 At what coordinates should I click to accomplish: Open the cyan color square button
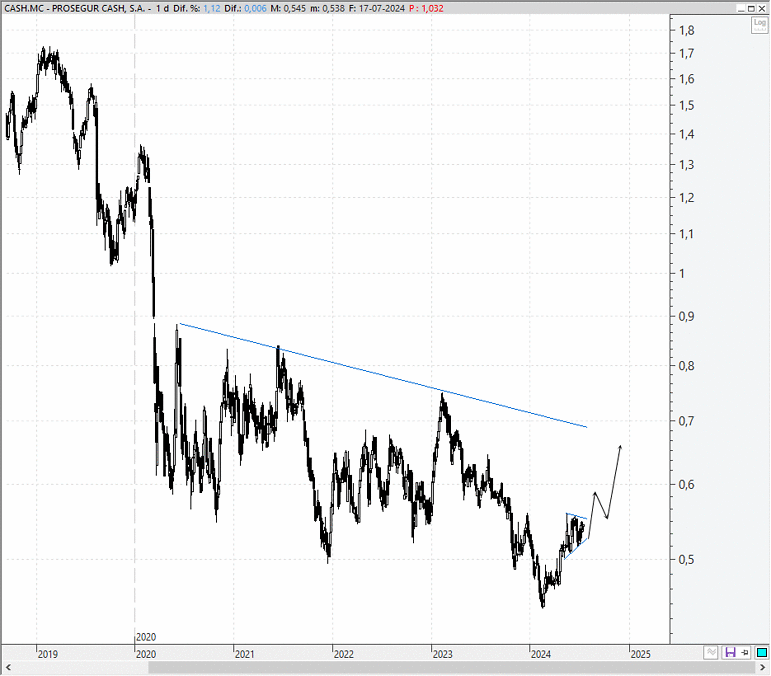pyautogui.click(x=762, y=652)
